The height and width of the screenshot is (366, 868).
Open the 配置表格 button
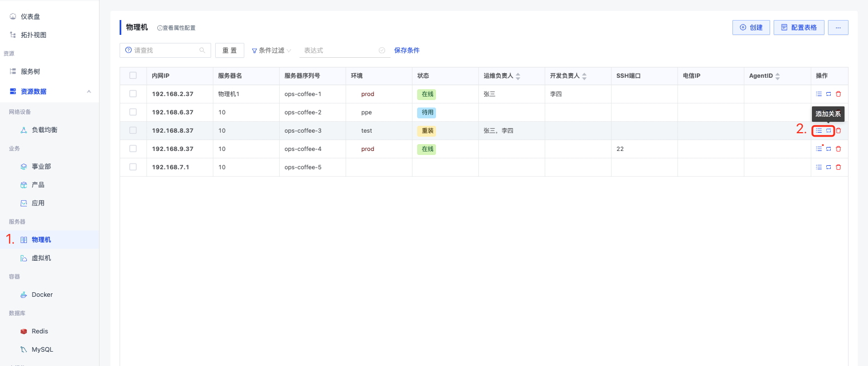coord(799,27)
